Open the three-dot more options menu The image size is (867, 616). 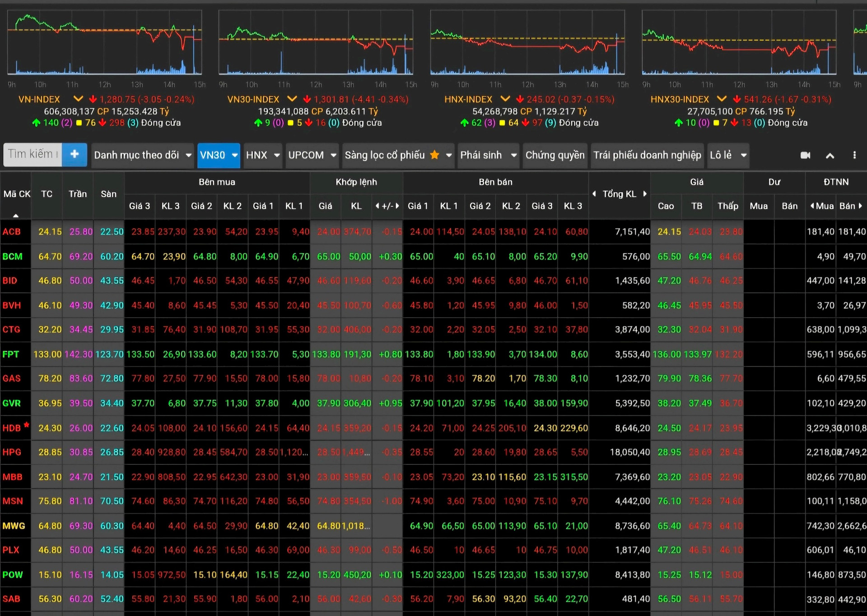point(854,155)
